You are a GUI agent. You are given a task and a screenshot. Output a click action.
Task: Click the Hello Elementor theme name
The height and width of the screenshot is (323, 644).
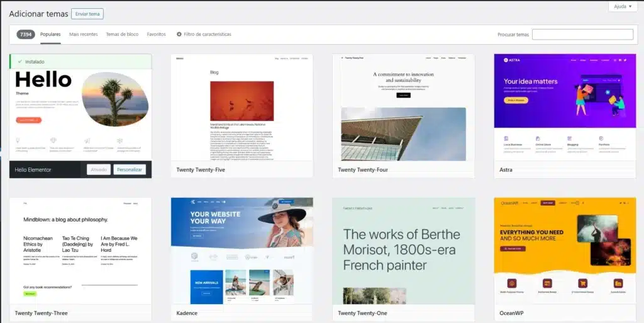(x=33, y=170)
